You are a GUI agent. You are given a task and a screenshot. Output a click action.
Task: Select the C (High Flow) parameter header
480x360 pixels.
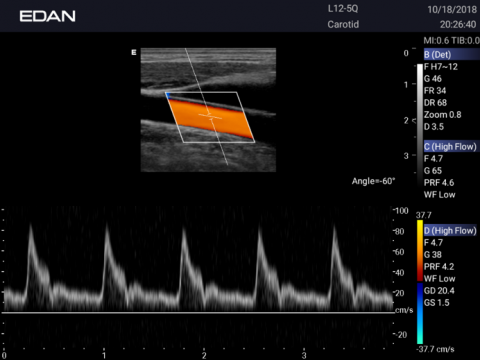(451, 146)
